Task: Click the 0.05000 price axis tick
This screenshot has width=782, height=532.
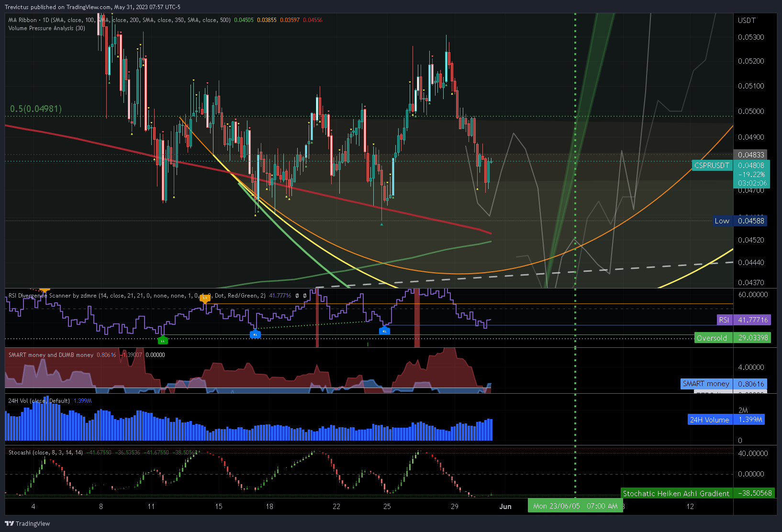Action: point(751,111)
